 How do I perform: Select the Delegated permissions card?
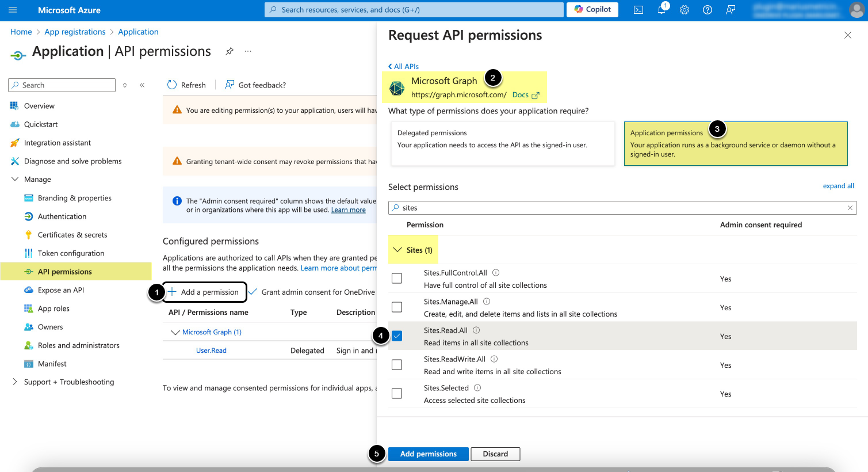click(x=502, y=143)
